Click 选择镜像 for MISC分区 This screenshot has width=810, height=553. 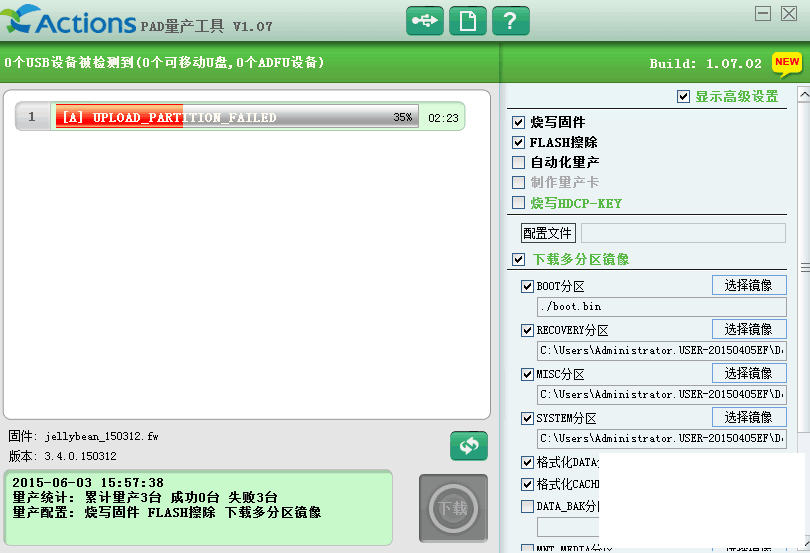749,373
